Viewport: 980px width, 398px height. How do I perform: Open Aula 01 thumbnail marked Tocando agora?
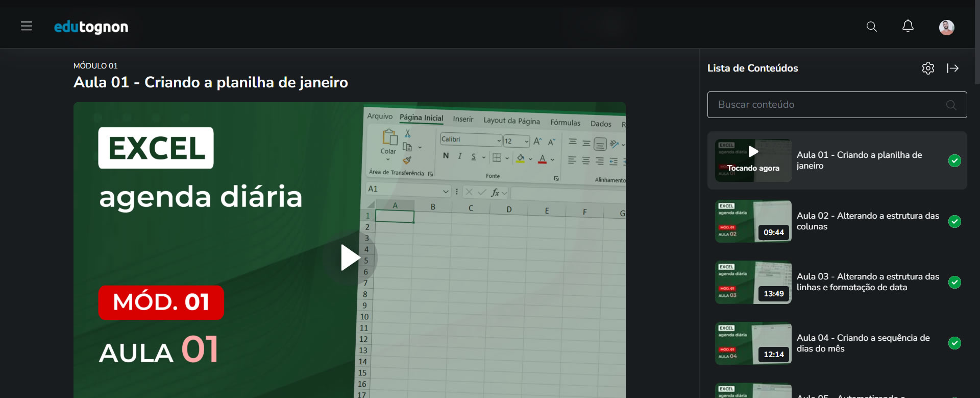pyautogui.click(x=753, y=160)
